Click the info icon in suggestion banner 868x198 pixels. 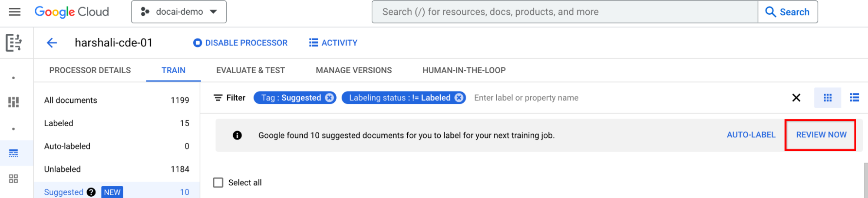[x=237, y=135]
